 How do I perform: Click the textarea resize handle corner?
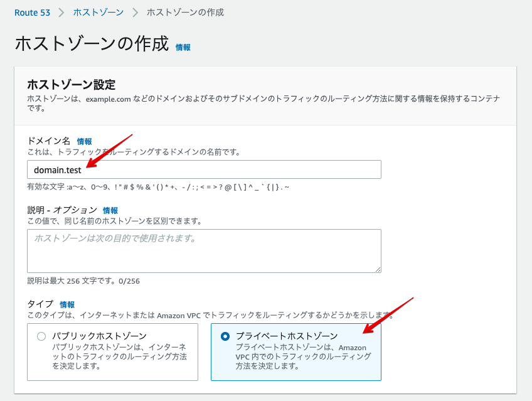coord(377,270)
